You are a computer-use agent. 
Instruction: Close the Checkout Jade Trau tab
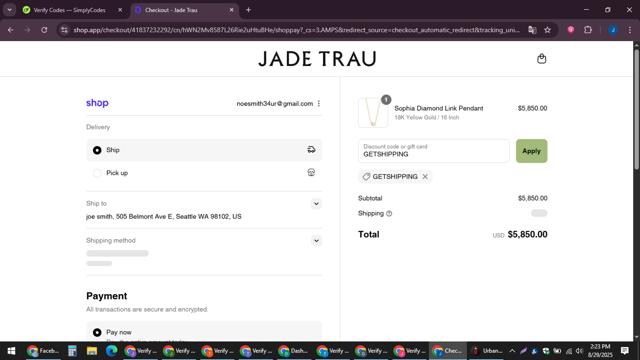[231, 10]
